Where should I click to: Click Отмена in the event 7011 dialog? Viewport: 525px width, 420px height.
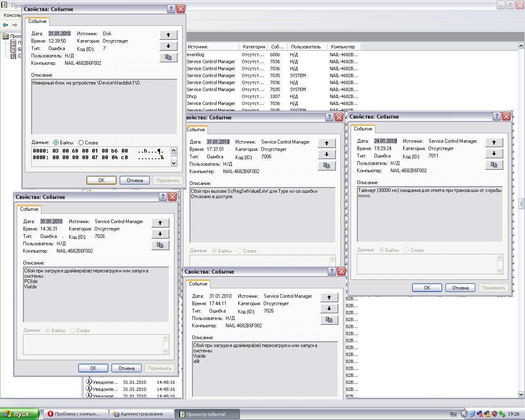coord(460,288)
